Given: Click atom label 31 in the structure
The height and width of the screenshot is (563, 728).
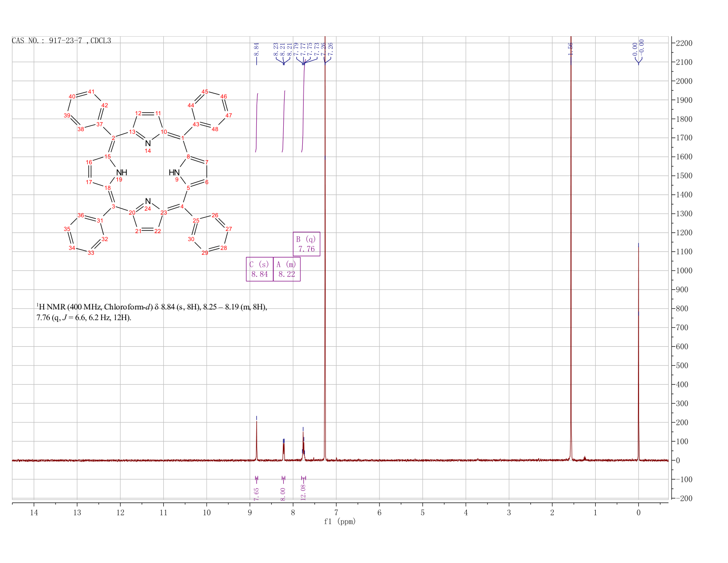Looking at the screenshot, I should coord(100,220).
